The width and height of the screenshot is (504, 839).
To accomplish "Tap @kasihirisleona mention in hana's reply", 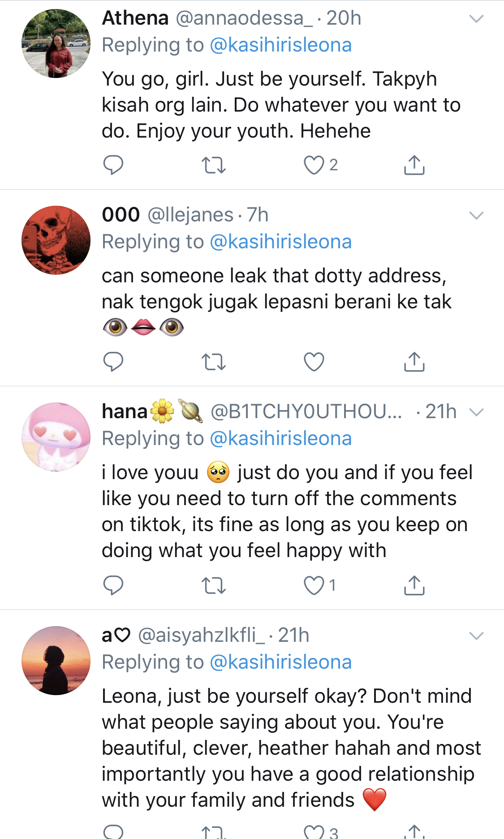I will click(x=280, y=438).
